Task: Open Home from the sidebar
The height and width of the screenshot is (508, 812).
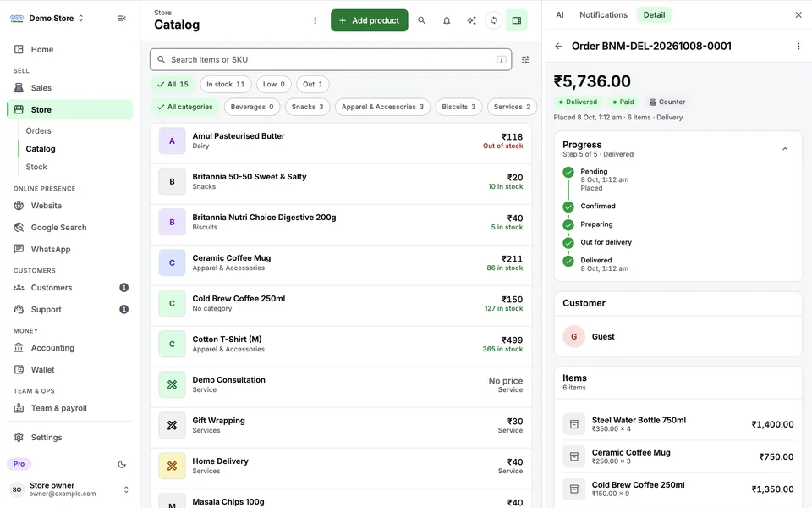Action: pyautogui.click(x=70, y=49)
